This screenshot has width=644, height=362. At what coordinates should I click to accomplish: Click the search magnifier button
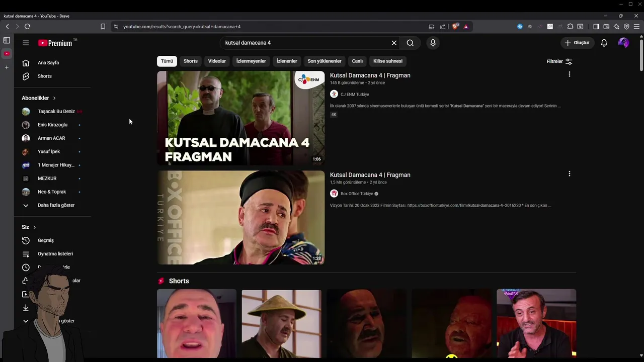tap(410, 43)
